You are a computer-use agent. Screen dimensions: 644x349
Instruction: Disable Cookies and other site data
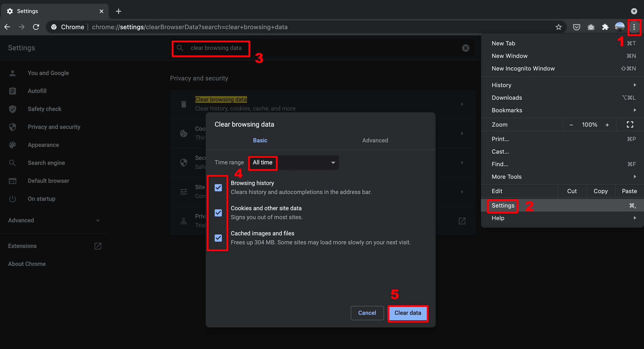pos(218,213)
